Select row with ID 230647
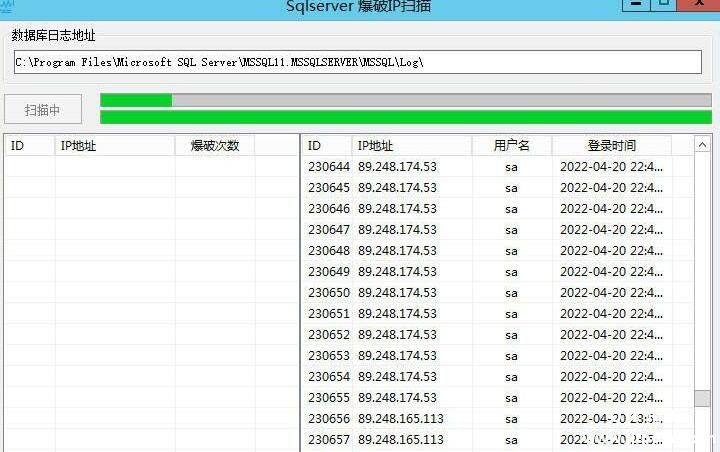Screen dimensions: 720x452 coord(498,230)
